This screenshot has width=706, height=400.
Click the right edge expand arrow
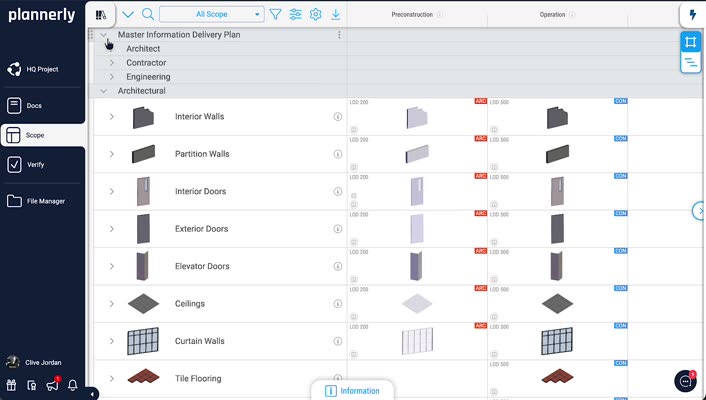(699, 210)
